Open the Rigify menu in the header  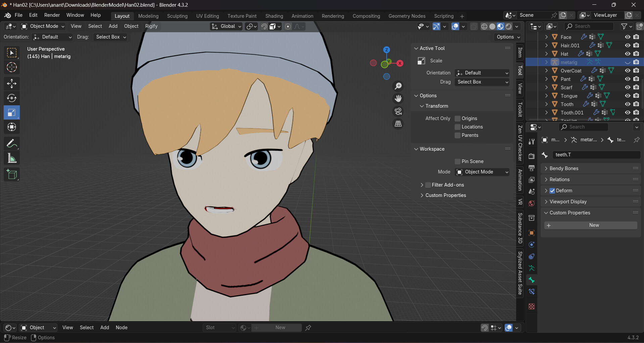coord(151,26)
